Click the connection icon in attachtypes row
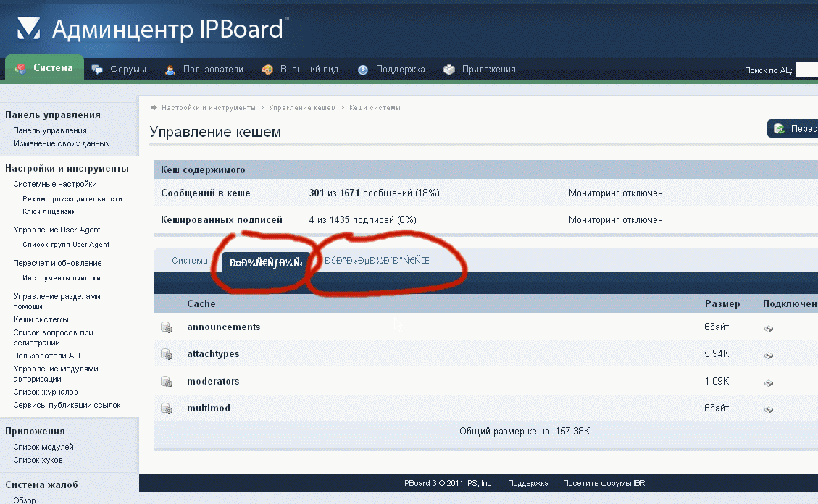The width and height of the screenshot is (818, 504). [769, 355]
